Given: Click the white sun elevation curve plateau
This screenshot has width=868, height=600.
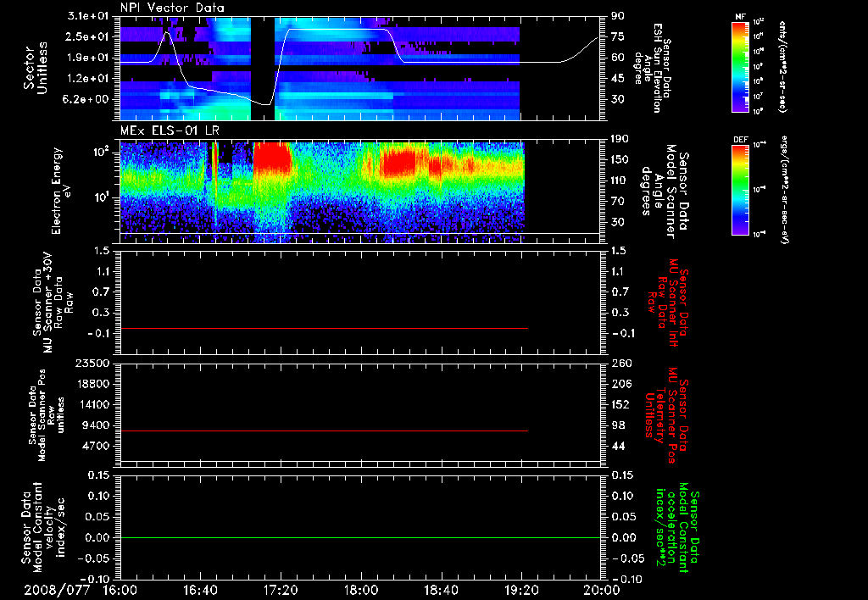Looking at the screenshot, I should coord(339,29).
